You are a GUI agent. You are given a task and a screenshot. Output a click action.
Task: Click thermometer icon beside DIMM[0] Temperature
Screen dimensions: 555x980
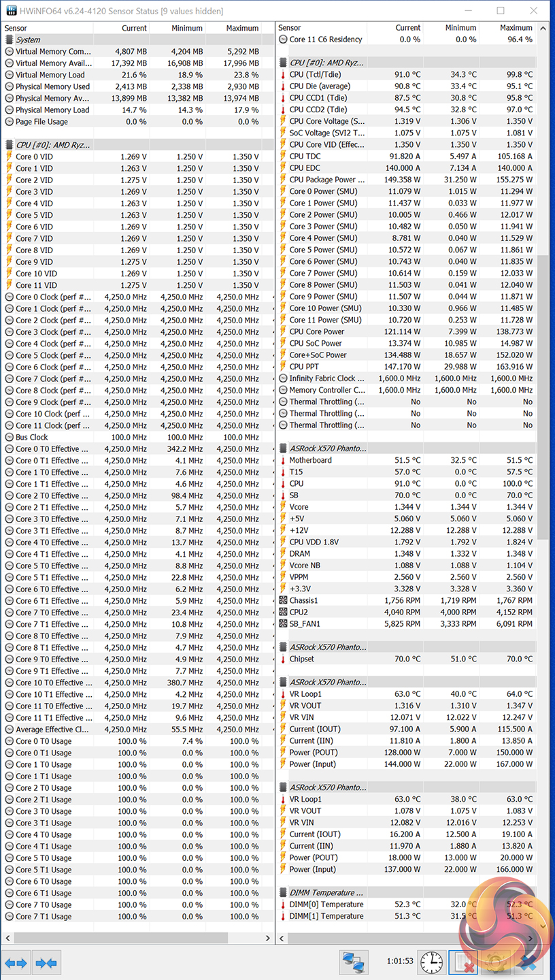(x=283, y=904)
